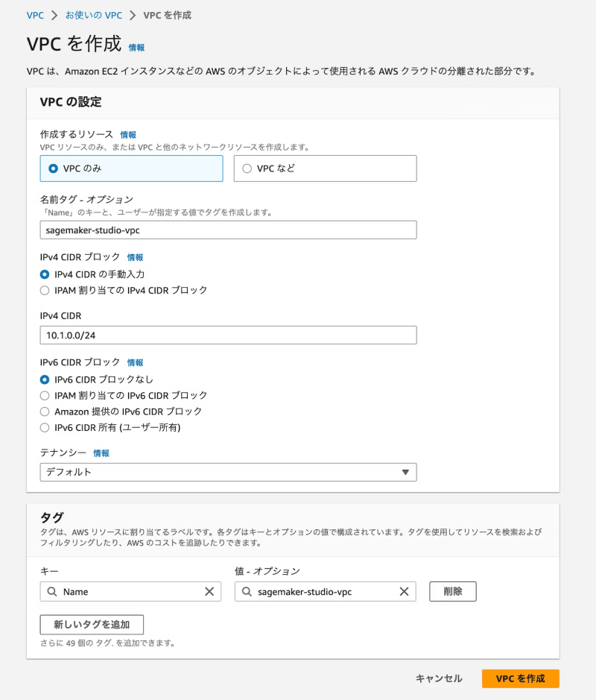Focus the 名前タグ input field
Image resolution: width=596 pixels, height=700 pixels.
coord(229,230)
